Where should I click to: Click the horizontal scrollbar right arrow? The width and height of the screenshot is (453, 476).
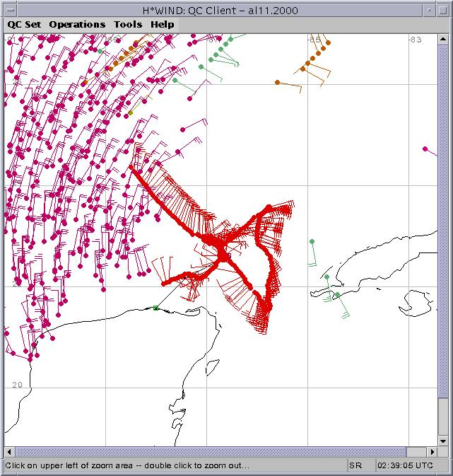click(432, 451)
